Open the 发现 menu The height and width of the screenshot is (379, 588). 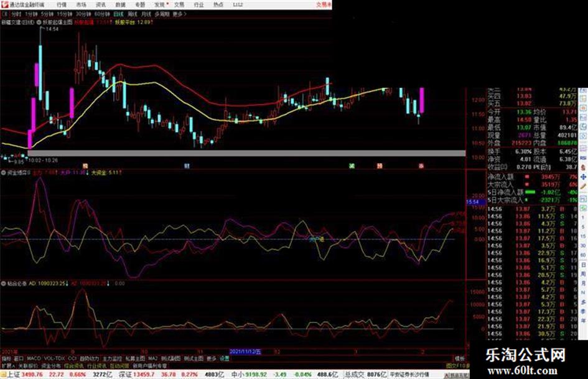(x=160, y=5)
